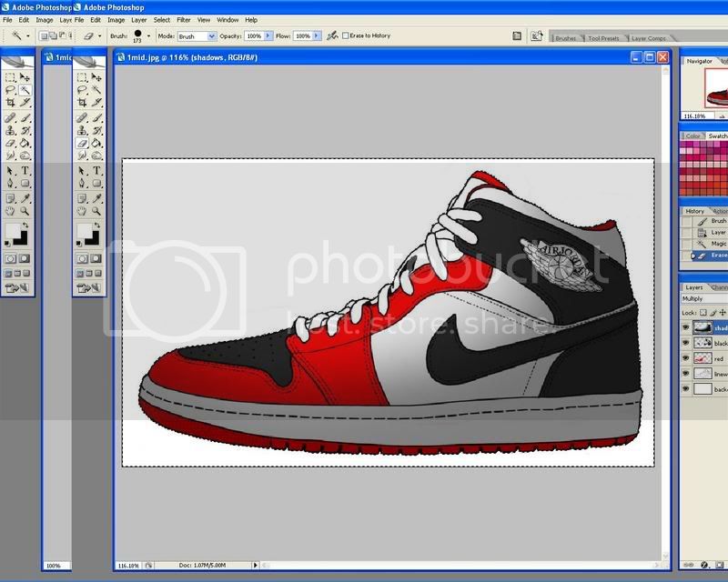Select the Pen tool in the Eraser-active toolbox
Image resolution: width=728 pixels, height=582 pixels.
[x=82, y=184]
